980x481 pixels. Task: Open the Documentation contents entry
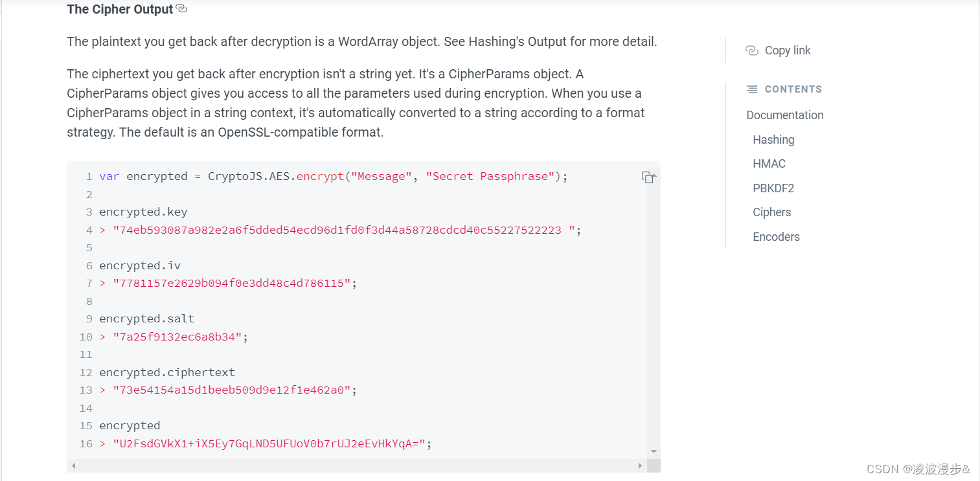(x=784, y=115)
